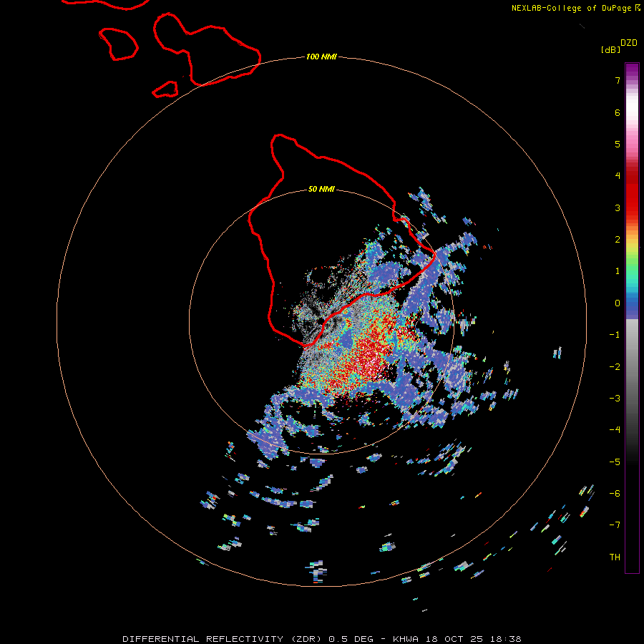The height and width of the screenshot is (644, 644).
Task: Click the DIFFERENTIAL REFLECTIVITY (ZDR) caption text
Action: click(x=224, y=639)
